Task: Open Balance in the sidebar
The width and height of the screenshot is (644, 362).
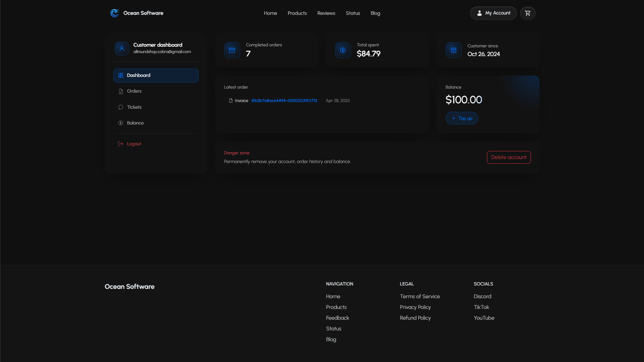Action: pos(156,123)
